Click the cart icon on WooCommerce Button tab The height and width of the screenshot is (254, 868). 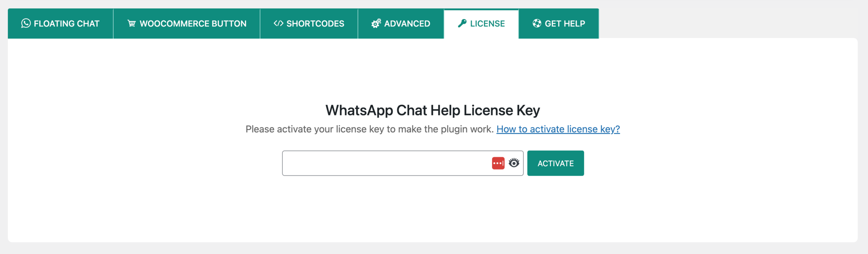[132, 23]
